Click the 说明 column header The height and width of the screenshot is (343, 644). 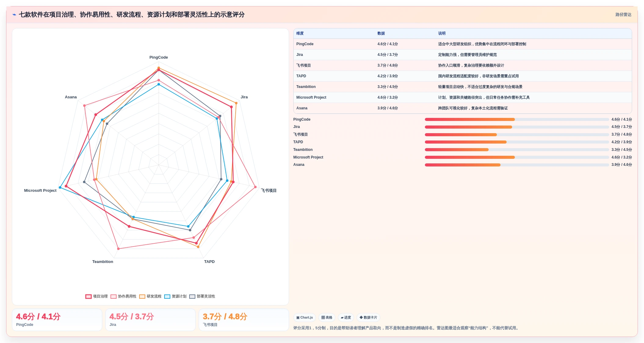[x=442, y=33]
